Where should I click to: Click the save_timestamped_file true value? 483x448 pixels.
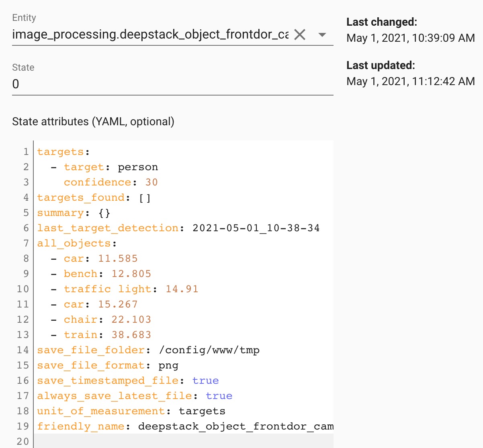point(206,380)
